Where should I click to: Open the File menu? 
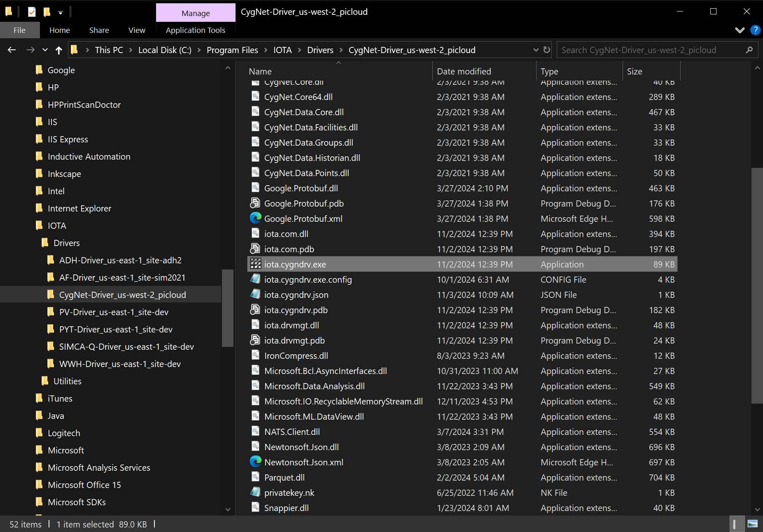tap(19, 30)
